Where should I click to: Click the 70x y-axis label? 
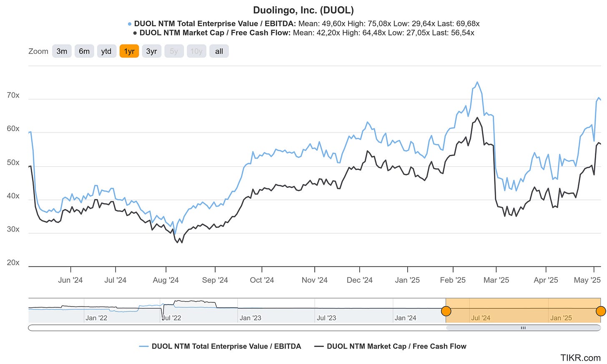13,95
